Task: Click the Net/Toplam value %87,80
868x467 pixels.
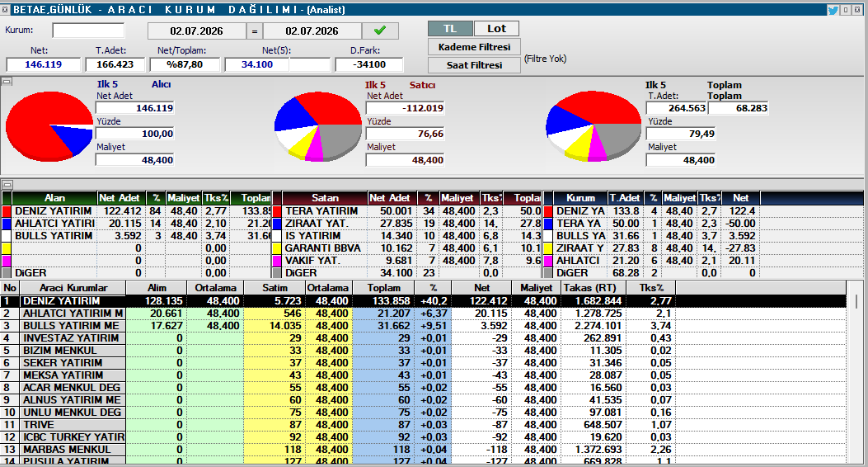Action: pyautogui.click(x=185, y=64)
